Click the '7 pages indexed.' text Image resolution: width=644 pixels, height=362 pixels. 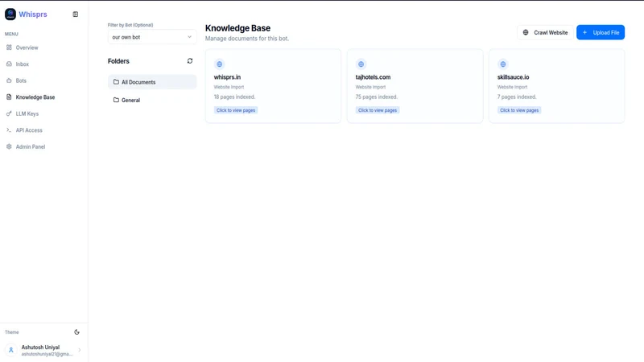coord(517,97)
